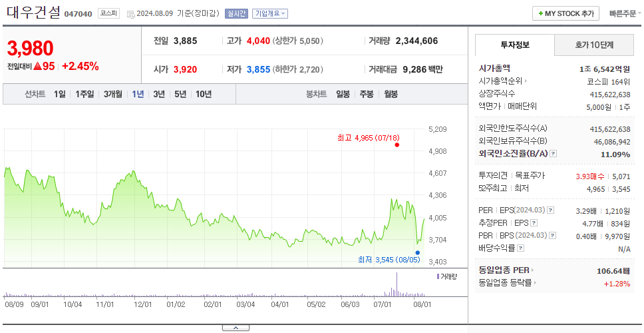Click the 5,209 price axis label
Image resolution: width=644 pixels, height=333 pixels.
(437, 129)
